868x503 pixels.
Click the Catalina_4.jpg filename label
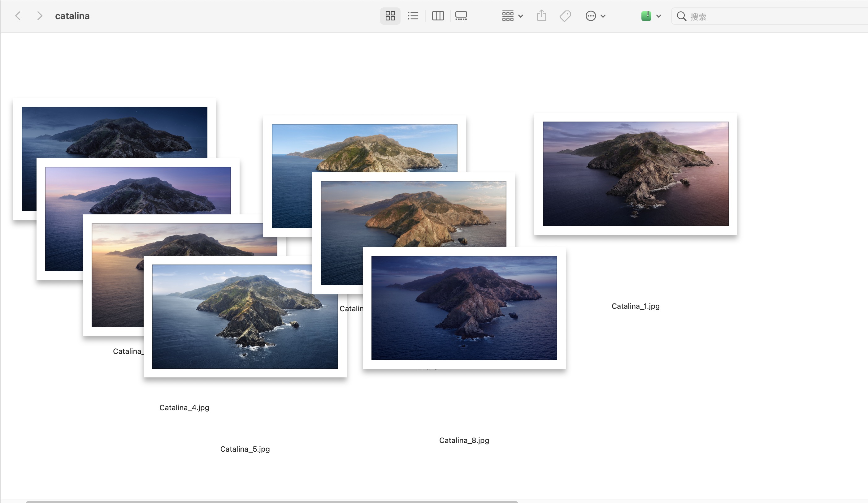point(184,408)
